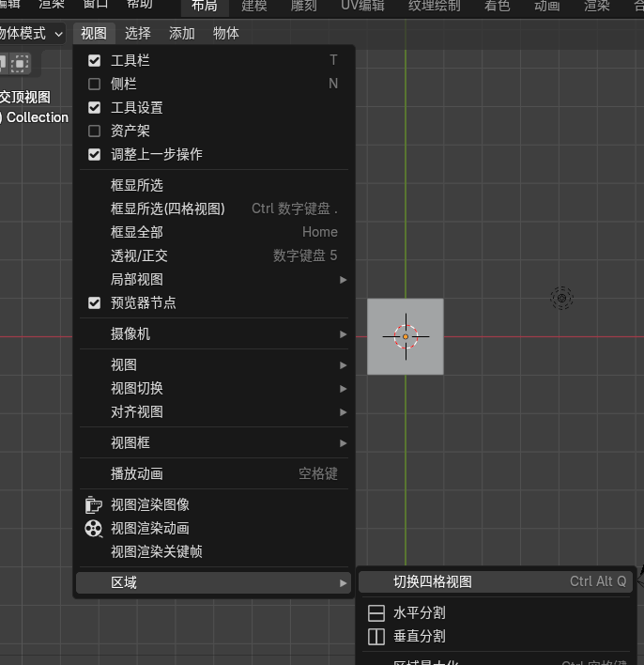Screen dimensions: 644x665
Task: Switch to the 建模 workspace tab
Action: click(254, 6)
